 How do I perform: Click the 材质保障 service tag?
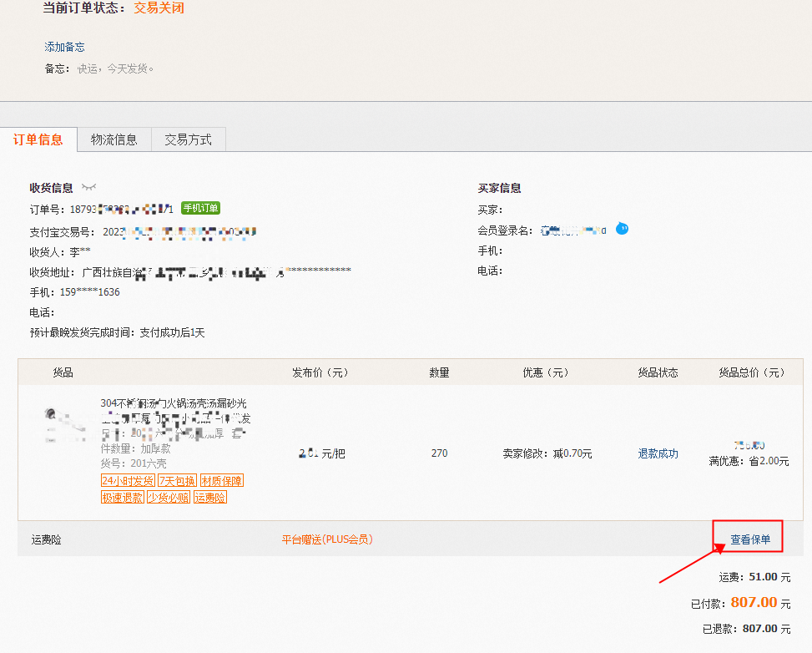221,481
